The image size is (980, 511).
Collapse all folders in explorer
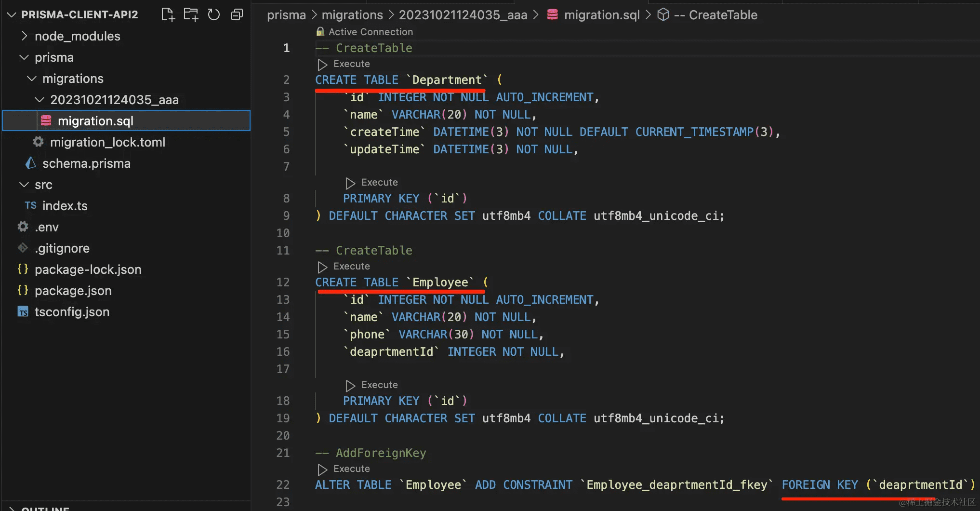point(237,14)
